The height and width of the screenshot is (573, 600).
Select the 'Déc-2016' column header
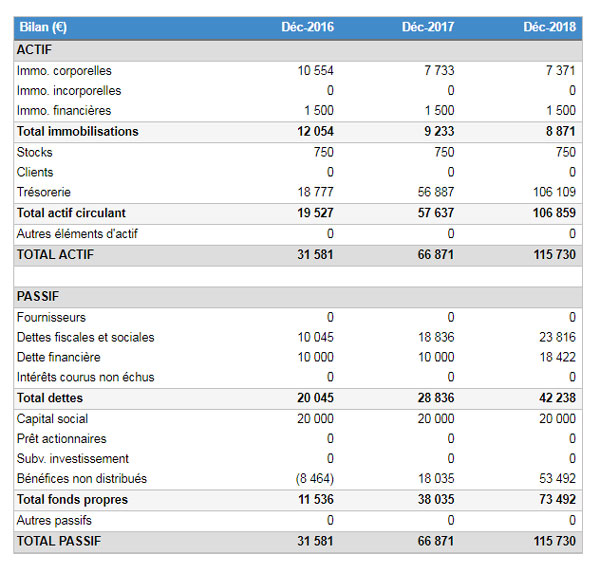click(308, 27)
